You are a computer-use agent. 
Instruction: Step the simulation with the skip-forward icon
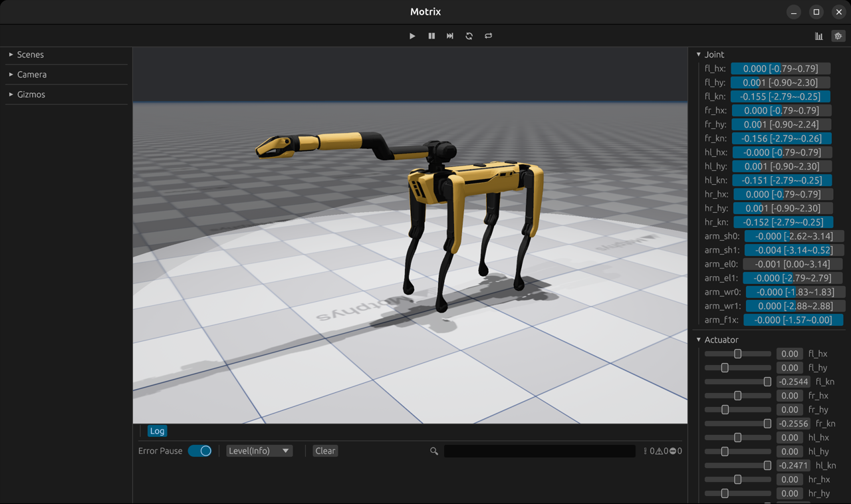[450, 36]
